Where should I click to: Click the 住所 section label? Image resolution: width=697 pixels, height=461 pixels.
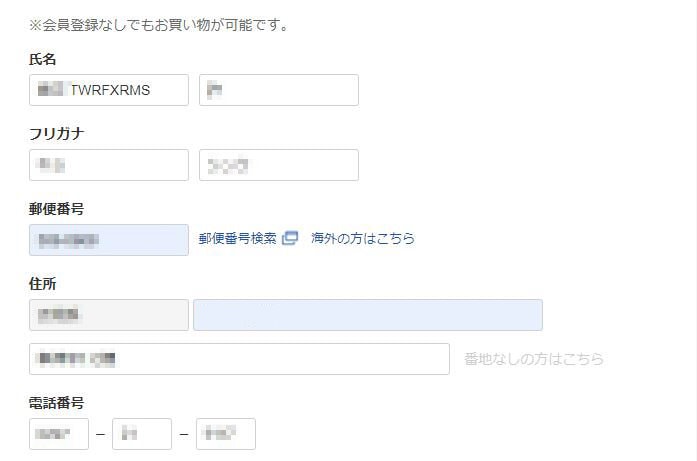(x=43, y=284)
